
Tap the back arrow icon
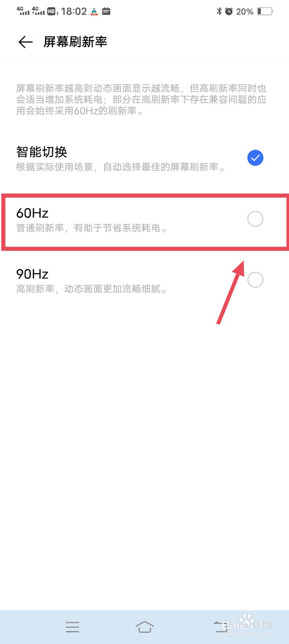[x=25, y=42]
